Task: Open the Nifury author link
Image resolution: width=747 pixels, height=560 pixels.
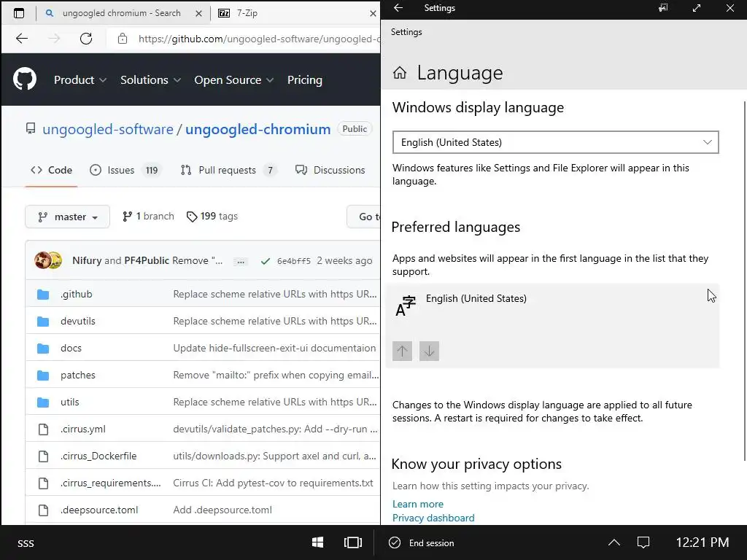Action: pyautogui.click(x=87, y=260)
